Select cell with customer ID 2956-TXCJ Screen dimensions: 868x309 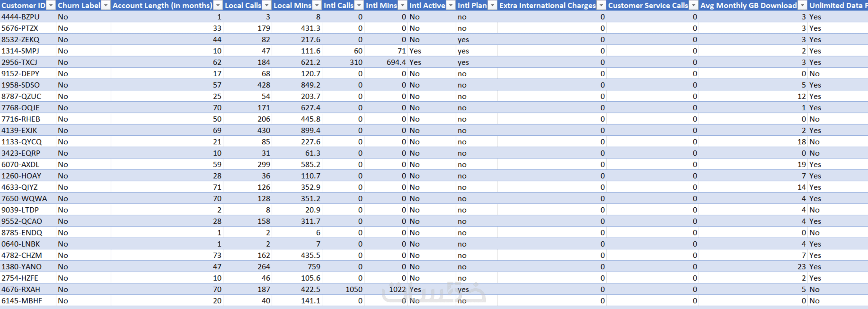coord(28,62)
